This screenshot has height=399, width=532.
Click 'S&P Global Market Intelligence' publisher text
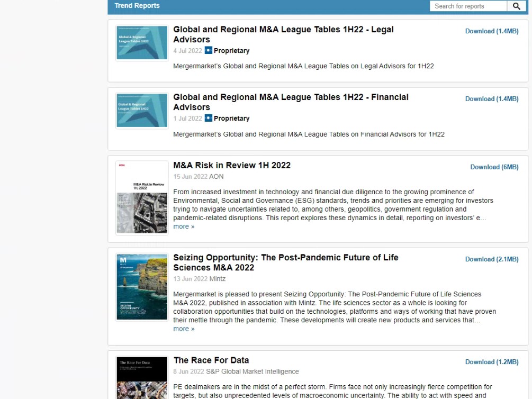(x=253, y=371)
